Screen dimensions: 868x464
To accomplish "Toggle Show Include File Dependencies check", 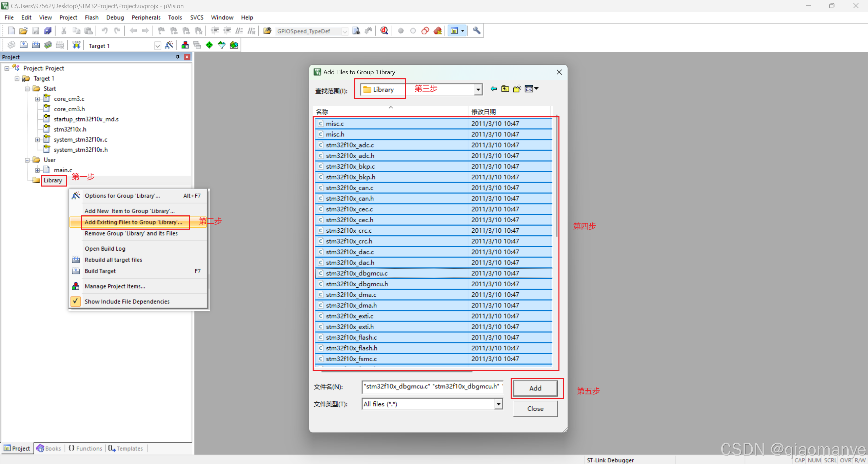I will tap(76, 301).
